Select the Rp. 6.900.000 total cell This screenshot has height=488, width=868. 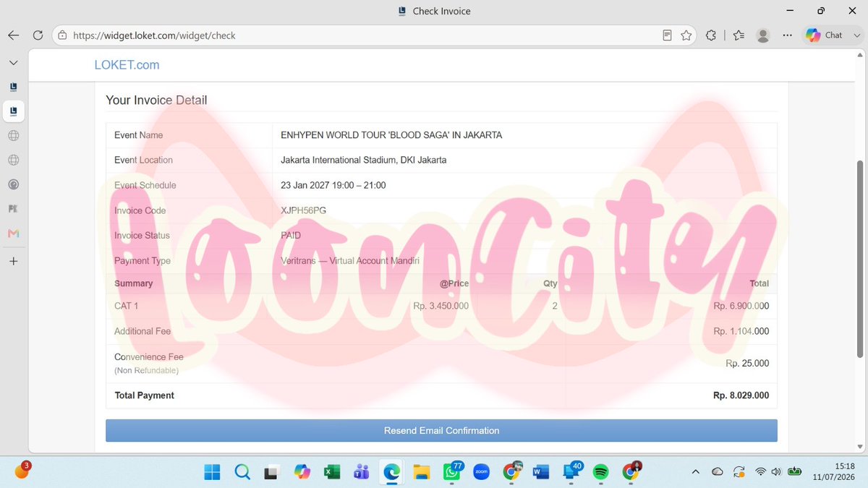741,306
